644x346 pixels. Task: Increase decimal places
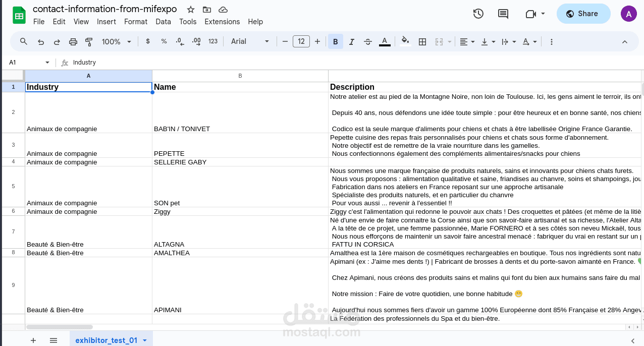(x=197, y=41)
